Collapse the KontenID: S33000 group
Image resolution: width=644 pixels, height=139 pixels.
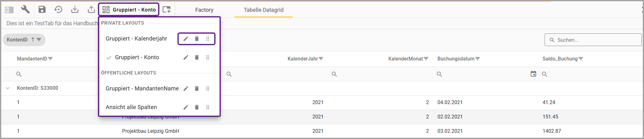[8, 88]
